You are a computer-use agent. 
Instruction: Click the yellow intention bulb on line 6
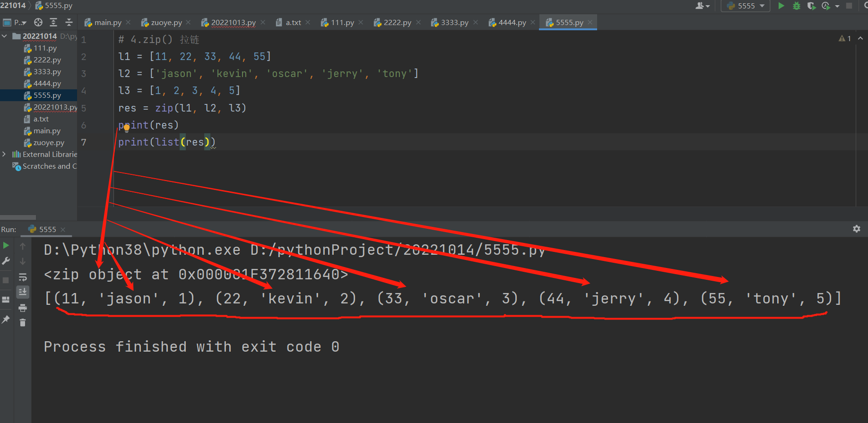126,127
